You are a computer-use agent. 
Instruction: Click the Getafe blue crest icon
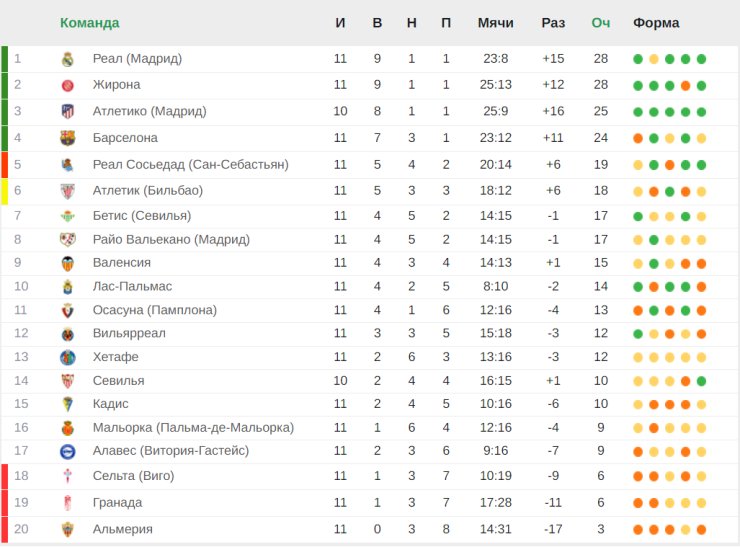point(68,357)
